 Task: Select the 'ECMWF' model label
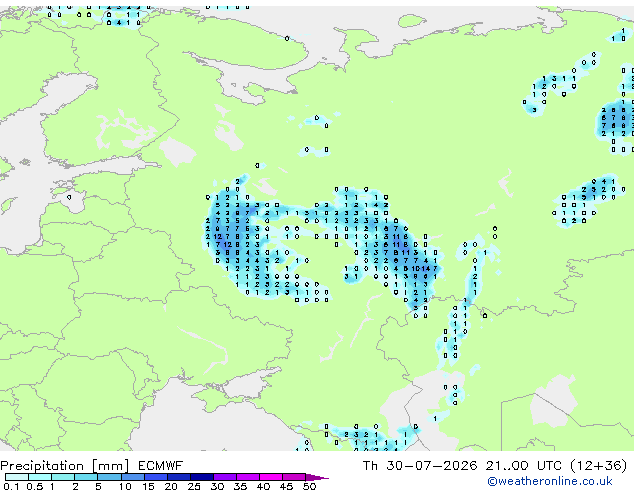tap(160, 466)
